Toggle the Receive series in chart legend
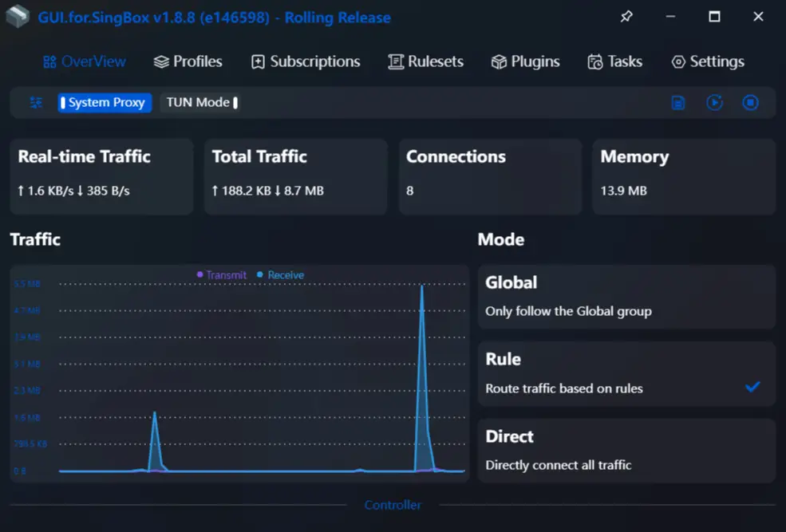This screenshot has height=532, width=786. pos(280,275)
